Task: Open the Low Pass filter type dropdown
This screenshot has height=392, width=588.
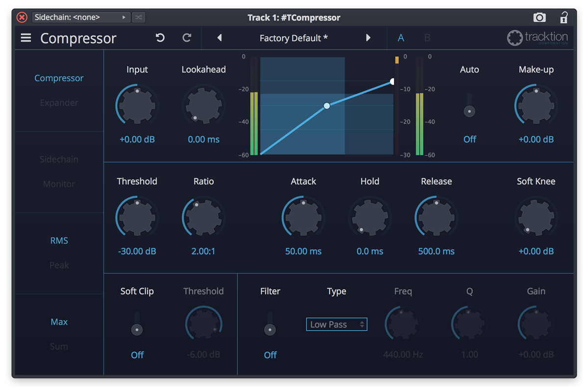Action: (337, 324)
